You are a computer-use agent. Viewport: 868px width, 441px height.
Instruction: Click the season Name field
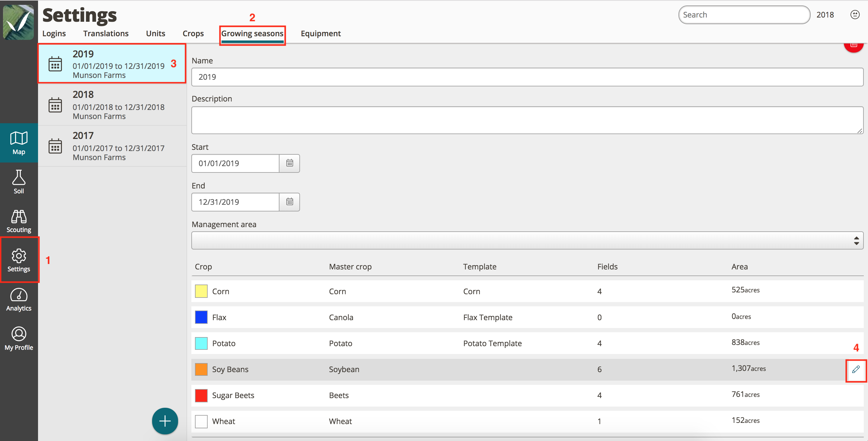[527, 77]
